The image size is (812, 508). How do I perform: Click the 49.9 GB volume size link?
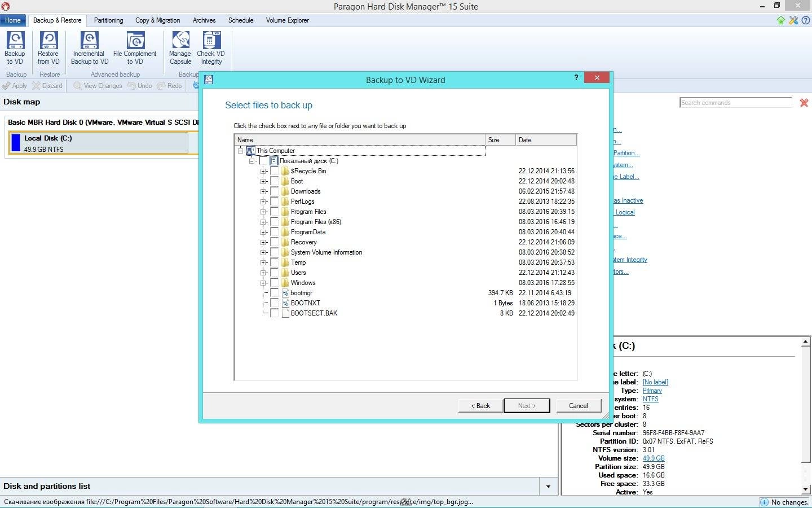pyautogui.click(x=654, y=458)
